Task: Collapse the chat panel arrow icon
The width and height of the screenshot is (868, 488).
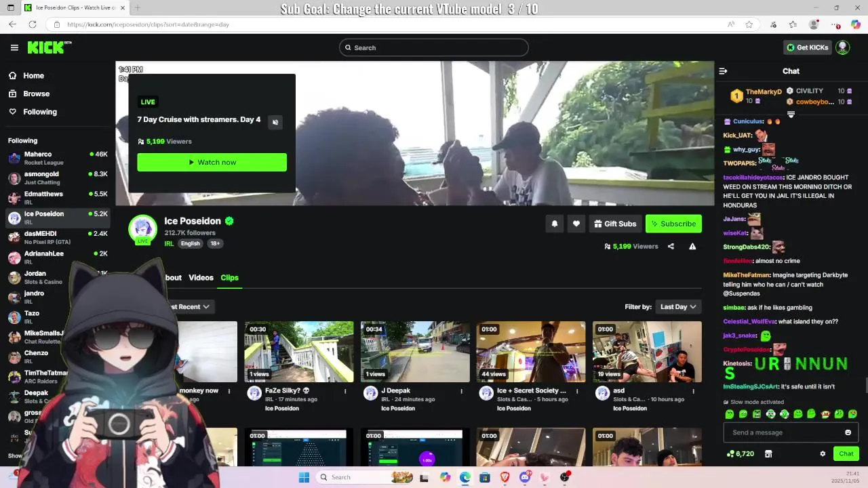Action: click(723, 71)
